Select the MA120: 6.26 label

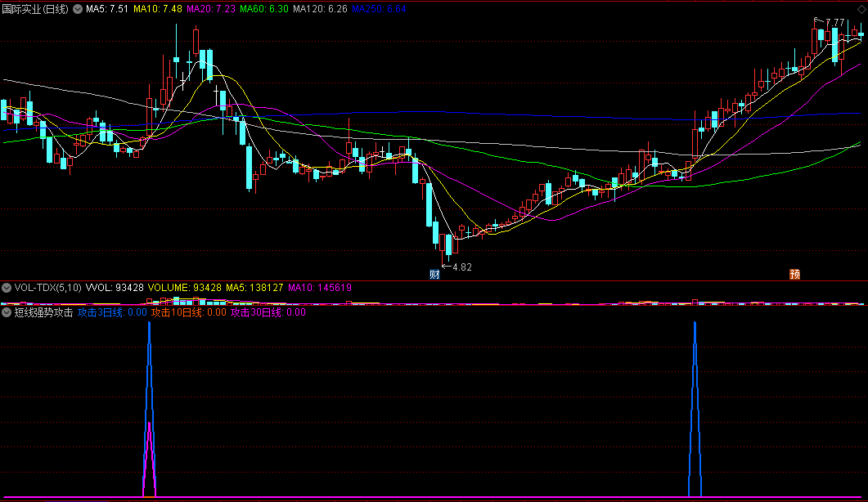click(x=320, y=10)
